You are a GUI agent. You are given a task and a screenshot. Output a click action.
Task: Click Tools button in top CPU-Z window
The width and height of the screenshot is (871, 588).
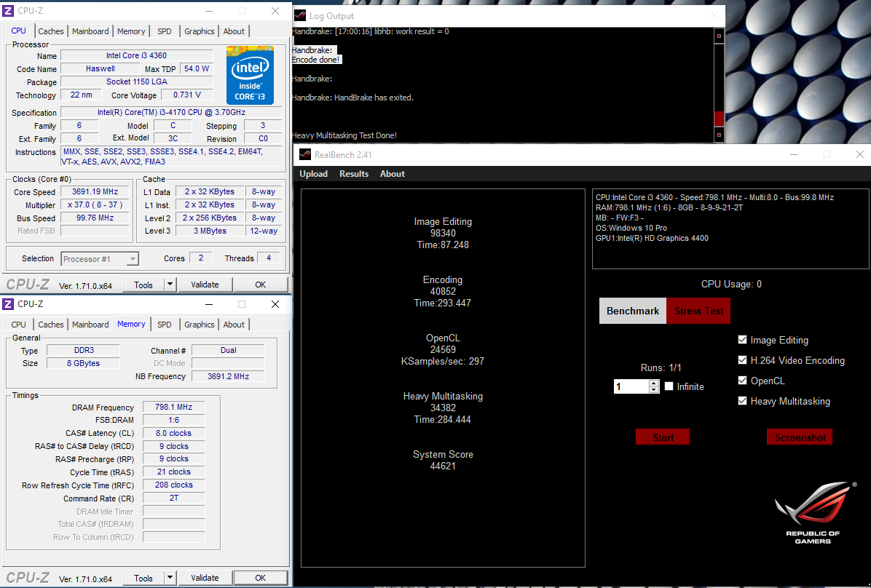coord(143,285)
